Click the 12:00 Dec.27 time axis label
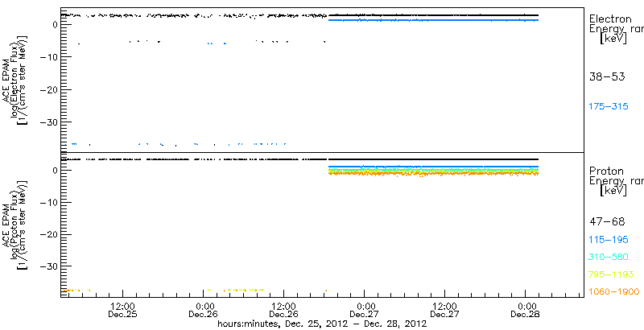Image resolution: width=644 pixels, height=330 pixels. [445, 311]
